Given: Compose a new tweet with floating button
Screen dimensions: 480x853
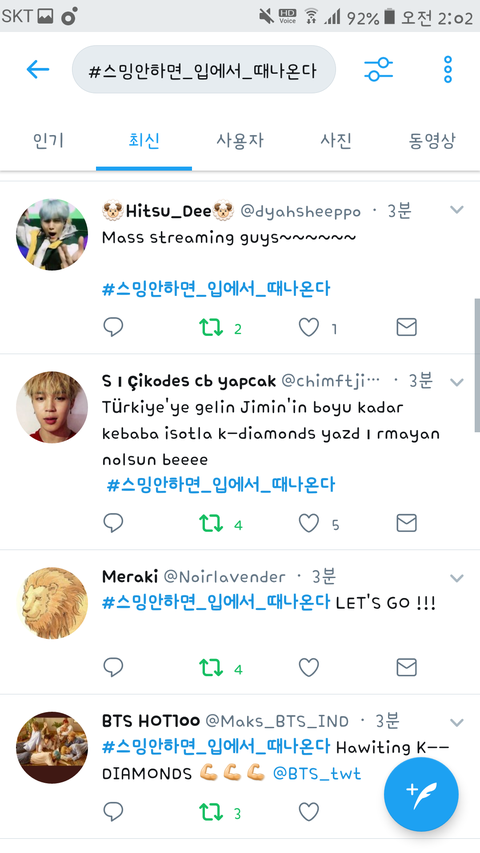Looking at the screenshot, I should 421,794.
